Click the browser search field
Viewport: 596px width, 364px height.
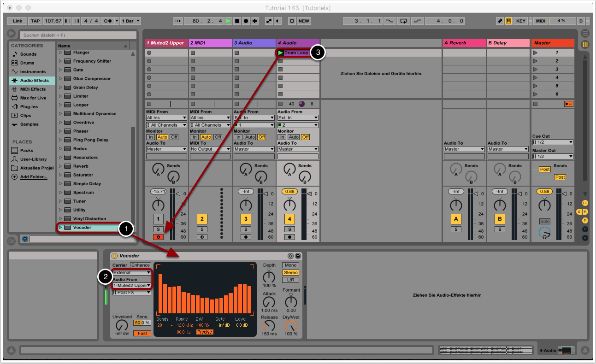(x=78, y=35)
